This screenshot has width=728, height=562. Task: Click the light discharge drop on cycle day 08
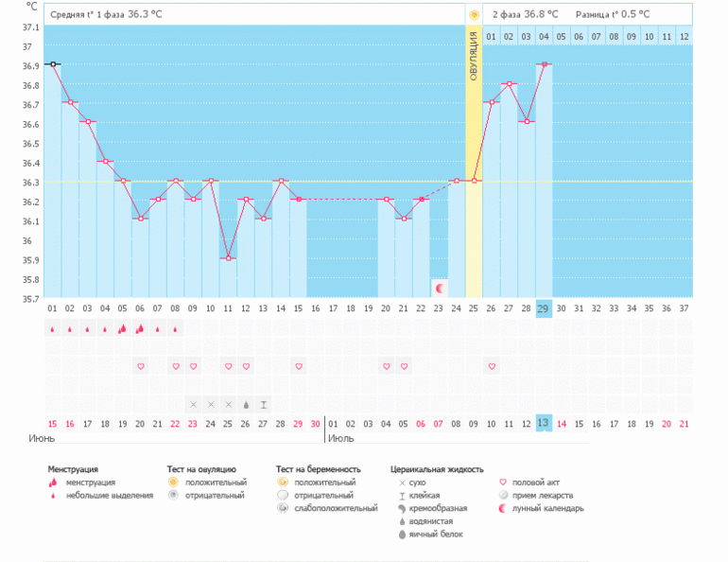point(175,329)
